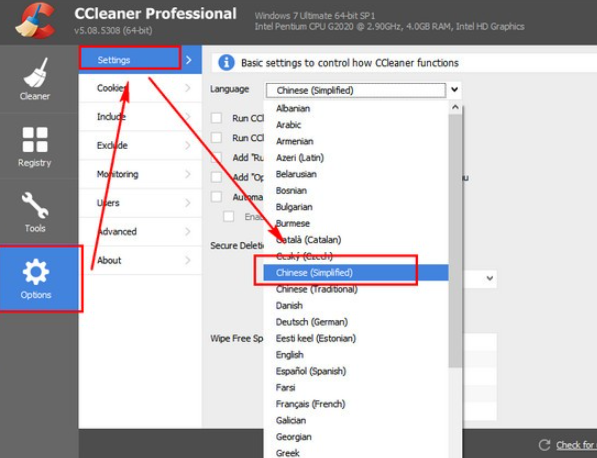Choose Bosnian from the language list
The image size is (597, 458).
[x=356, y=190]
